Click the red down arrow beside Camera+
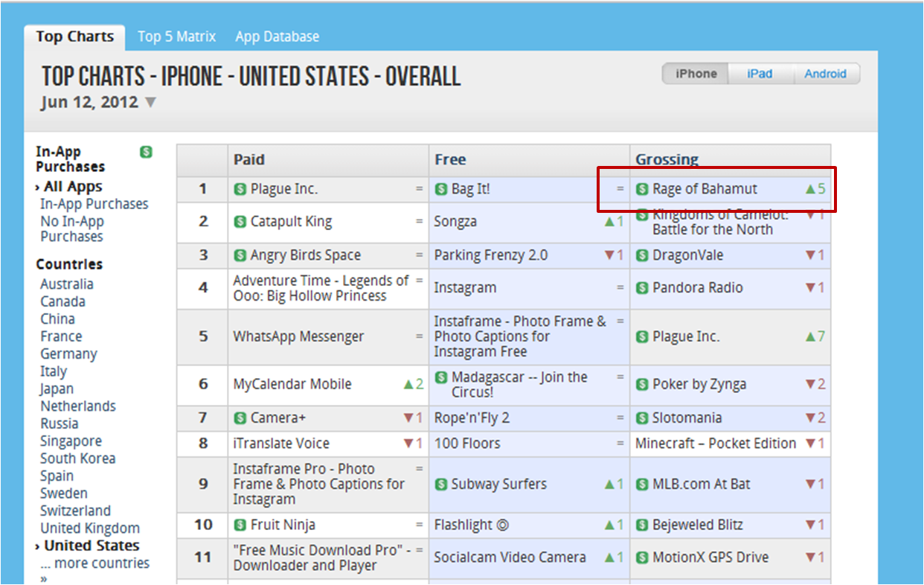This screenshot has height=585, width=924. click(x=408, y=418)
